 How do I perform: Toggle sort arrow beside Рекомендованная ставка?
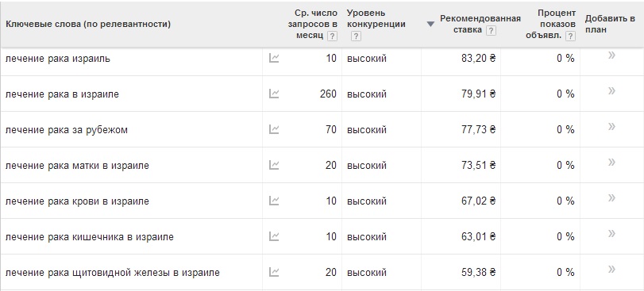click(430, 24)
